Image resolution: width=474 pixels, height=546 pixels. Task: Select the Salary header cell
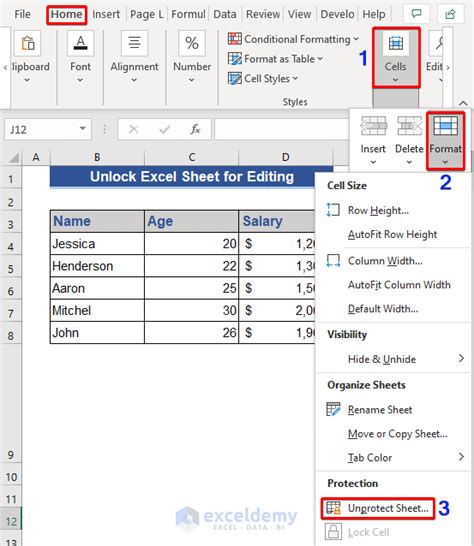pos(277,221)
